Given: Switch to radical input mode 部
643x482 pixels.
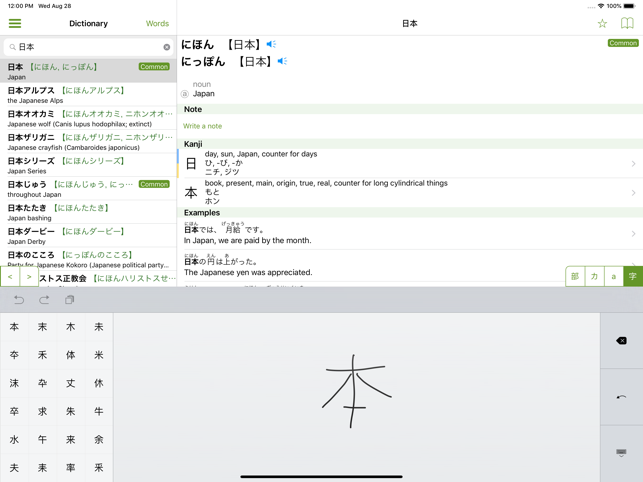Looking at the screenshot, I should [x=575, y=276].
